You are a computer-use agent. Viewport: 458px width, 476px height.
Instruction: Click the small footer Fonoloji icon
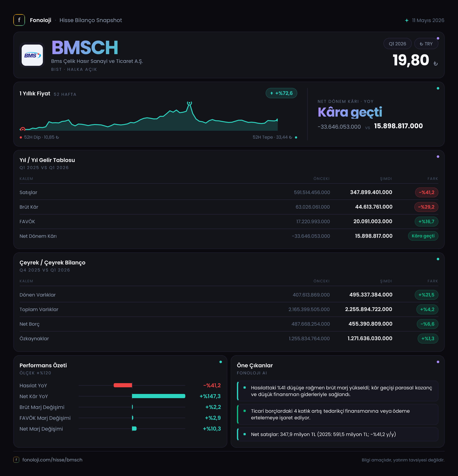16,460
